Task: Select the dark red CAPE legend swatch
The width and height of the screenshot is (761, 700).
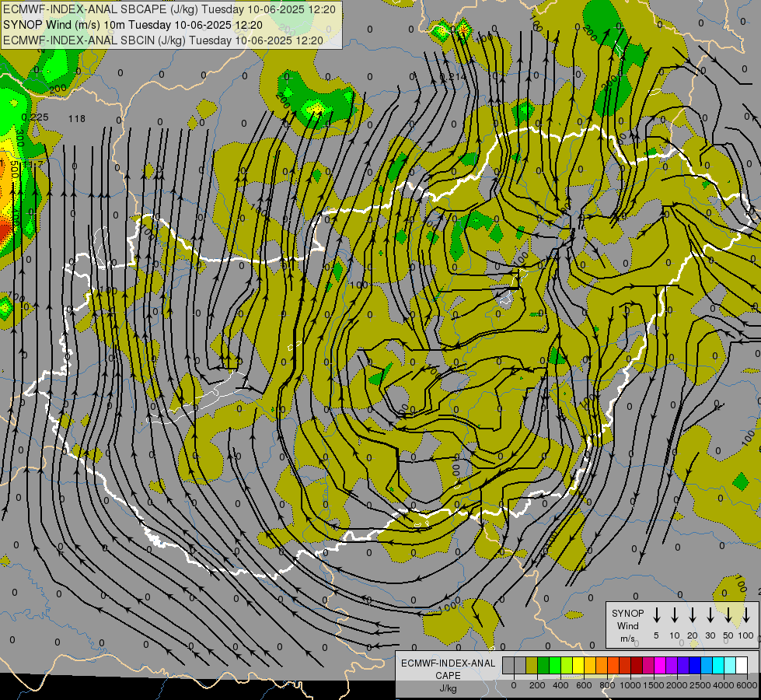Action: pyautogui.click(x=637, y=665)
